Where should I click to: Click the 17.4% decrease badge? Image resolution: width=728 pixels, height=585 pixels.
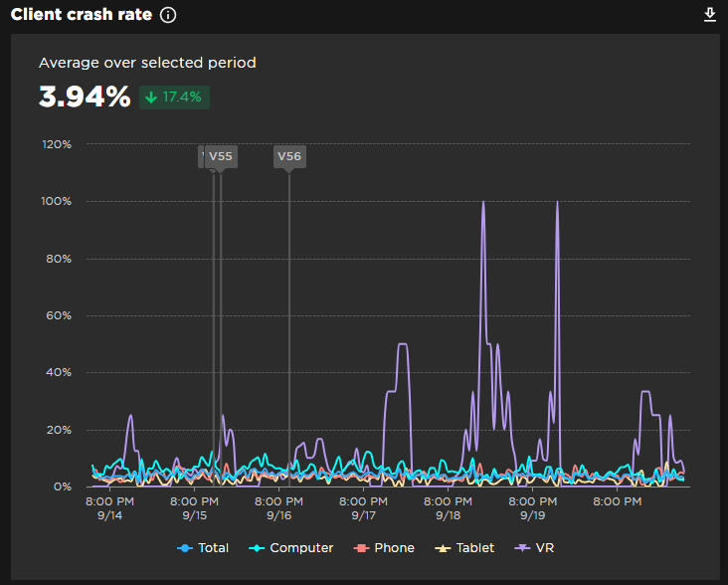coord(174,97)
